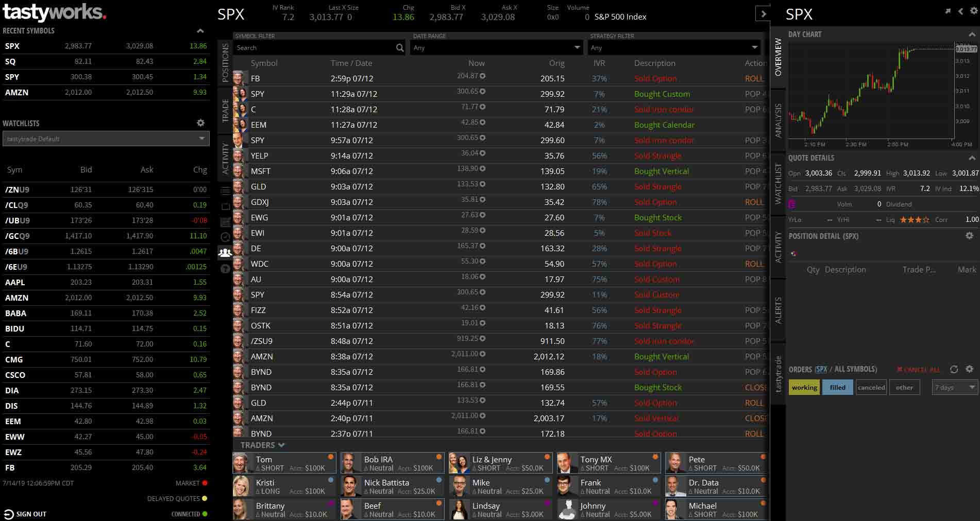Open the 7 days orders range dropdown
The width and height of the screenshot is (980, 521).
(955, 388)
